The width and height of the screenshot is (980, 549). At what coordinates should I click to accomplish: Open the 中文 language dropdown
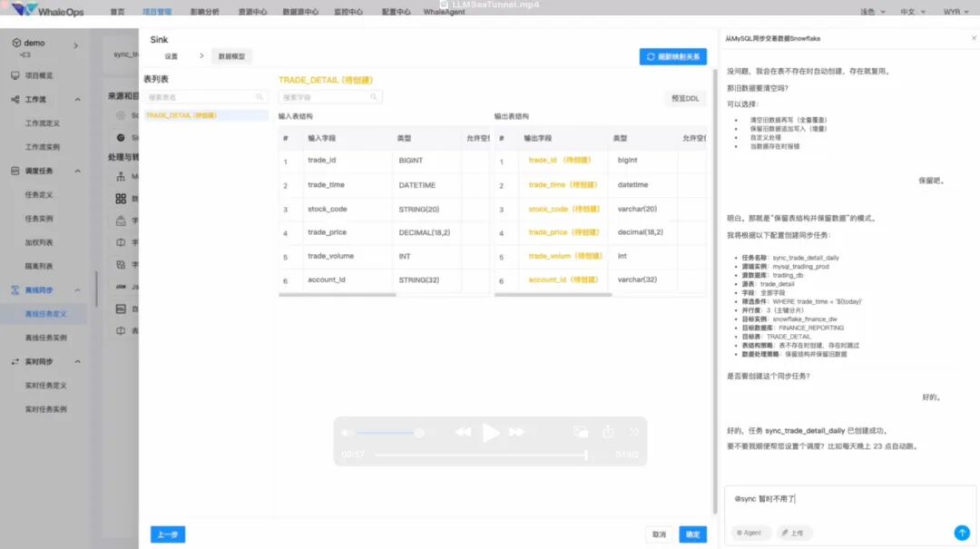(913, 12)
